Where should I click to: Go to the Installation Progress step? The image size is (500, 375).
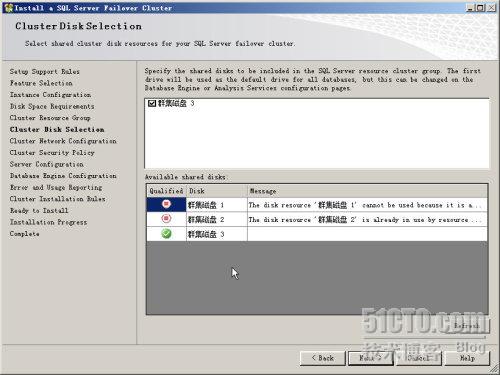click(48, 222)
